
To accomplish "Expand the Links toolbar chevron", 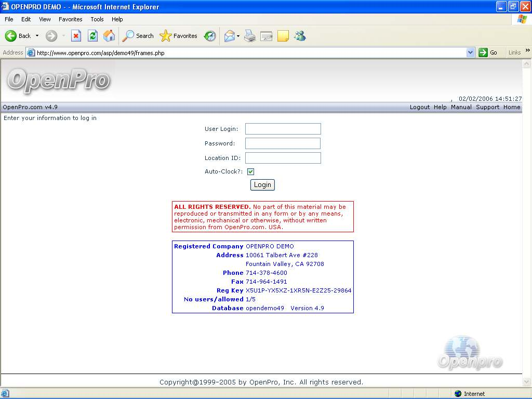I will [528, 51].
